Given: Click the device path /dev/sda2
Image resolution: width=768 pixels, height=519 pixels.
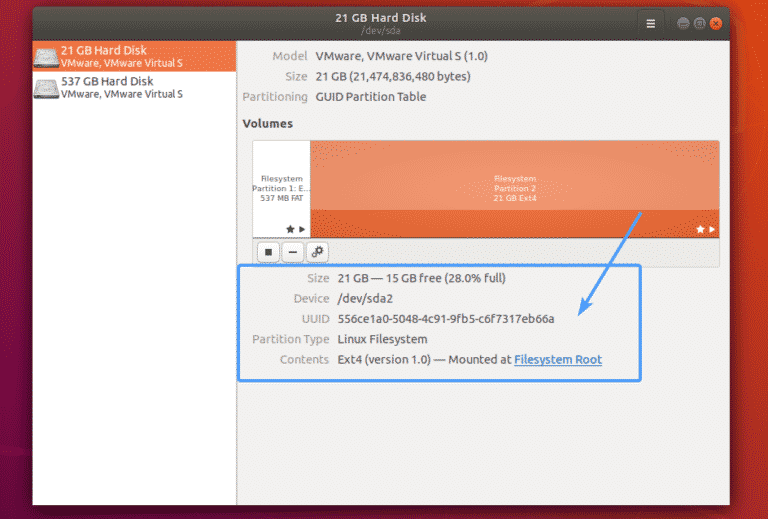Looking at the screenshot, I should point(365,299).
